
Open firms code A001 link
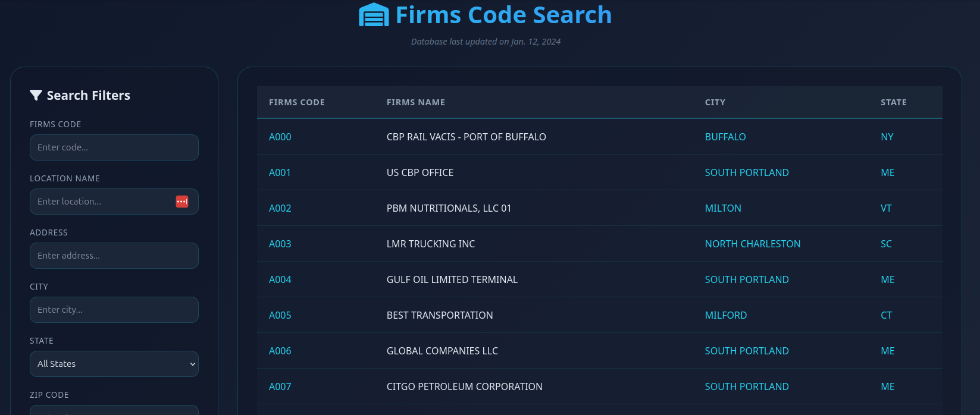[x=280, y=172]
